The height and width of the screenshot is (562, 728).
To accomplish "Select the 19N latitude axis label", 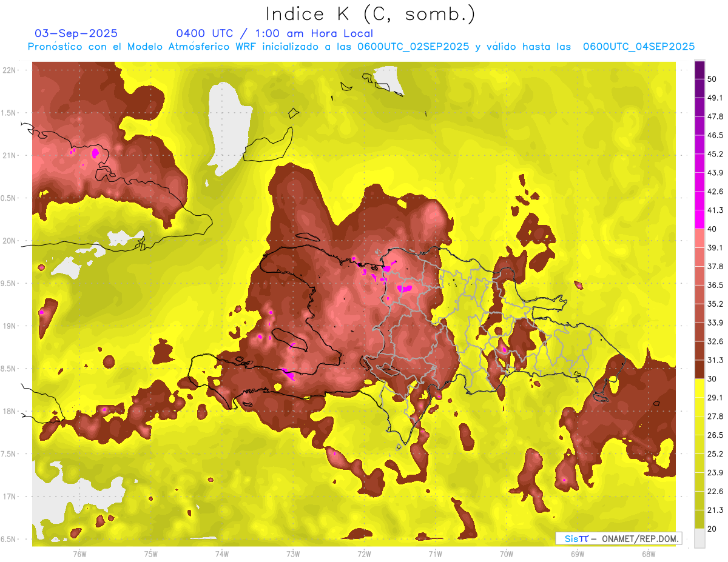I will pos(10,326).
